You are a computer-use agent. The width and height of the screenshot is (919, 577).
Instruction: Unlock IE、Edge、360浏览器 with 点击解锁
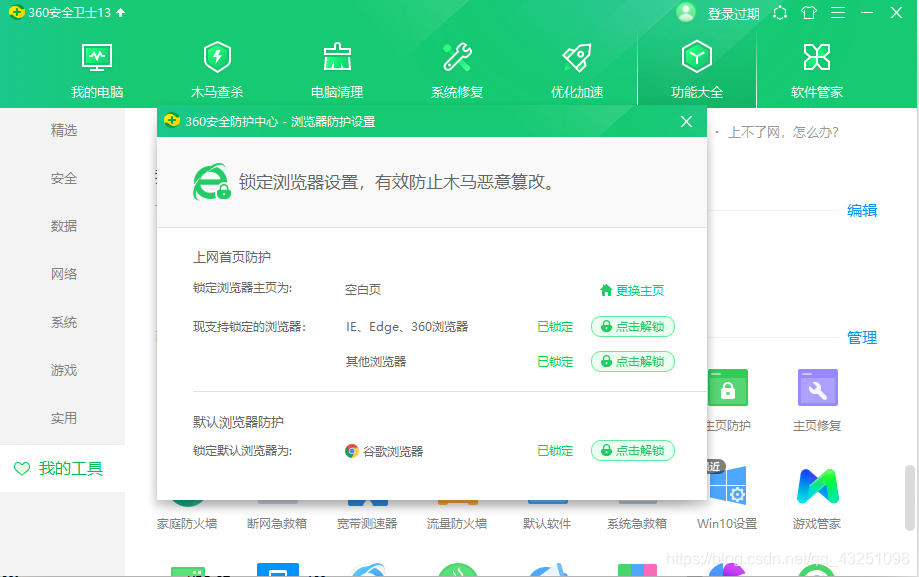coord(633,327)
